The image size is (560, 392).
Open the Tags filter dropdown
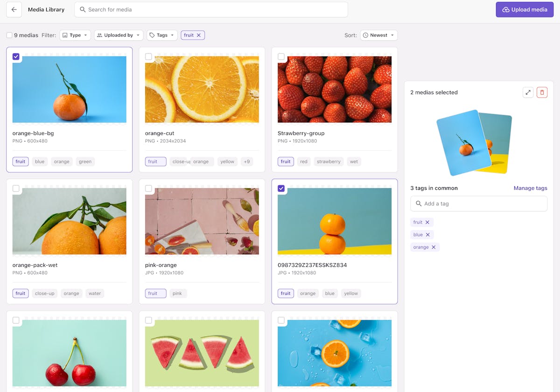point(162,35)
